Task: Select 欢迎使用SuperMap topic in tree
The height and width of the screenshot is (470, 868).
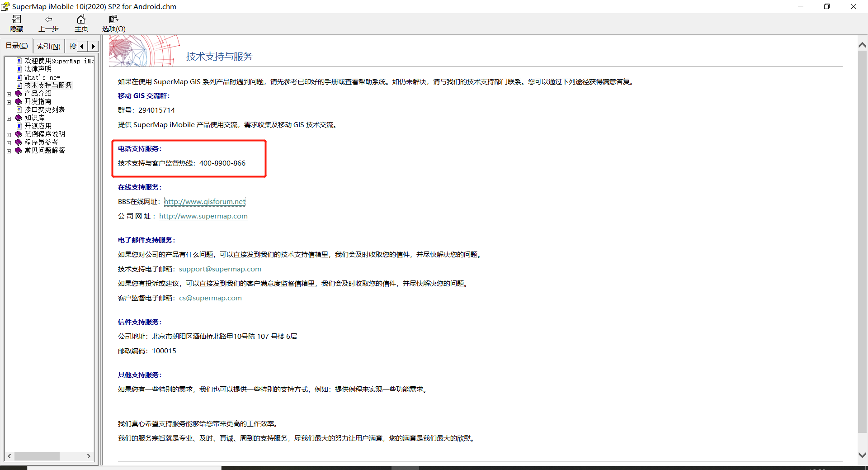Action: coord(59,61)
